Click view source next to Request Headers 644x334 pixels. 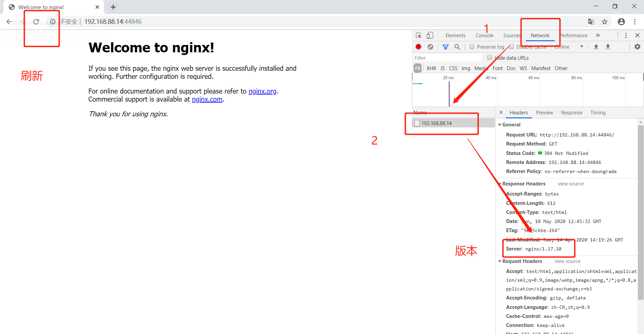pos(567,261)
